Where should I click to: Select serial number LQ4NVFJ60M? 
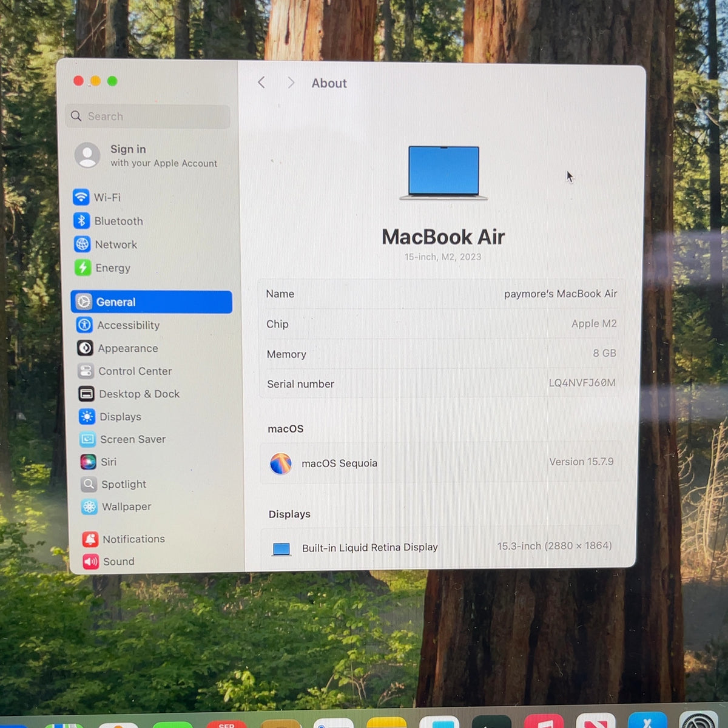pyautogui.click(x=582, y=383)
